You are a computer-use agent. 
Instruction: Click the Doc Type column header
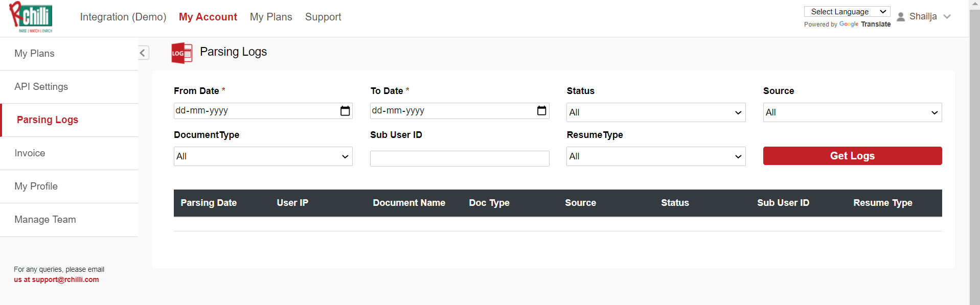click(489, 203)
